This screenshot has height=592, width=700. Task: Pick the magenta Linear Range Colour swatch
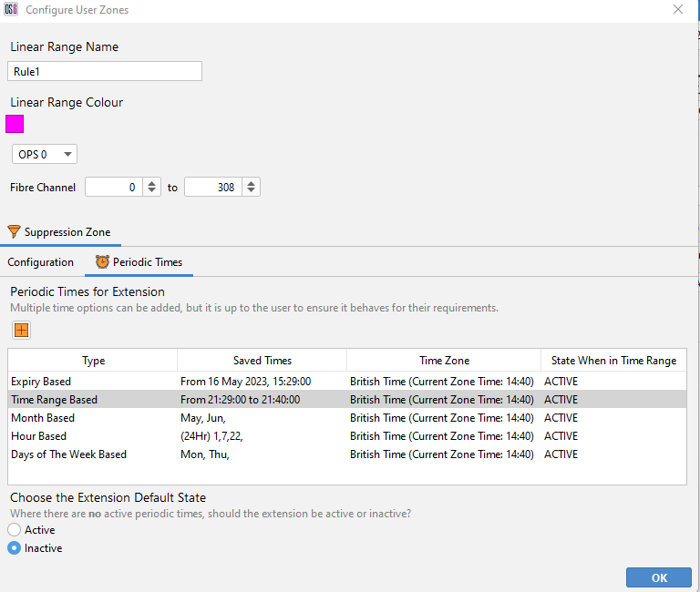tap(15, 124)
